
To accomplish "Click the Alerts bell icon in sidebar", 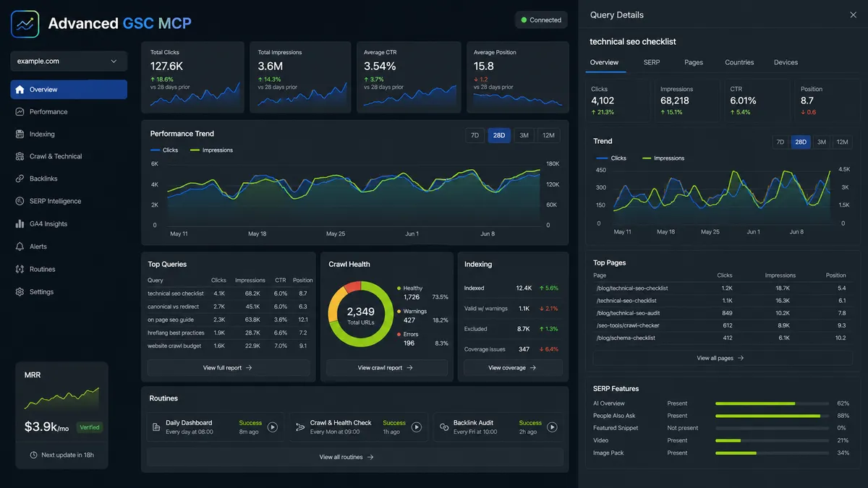I will pyautogui.click(x=20, y=247).
